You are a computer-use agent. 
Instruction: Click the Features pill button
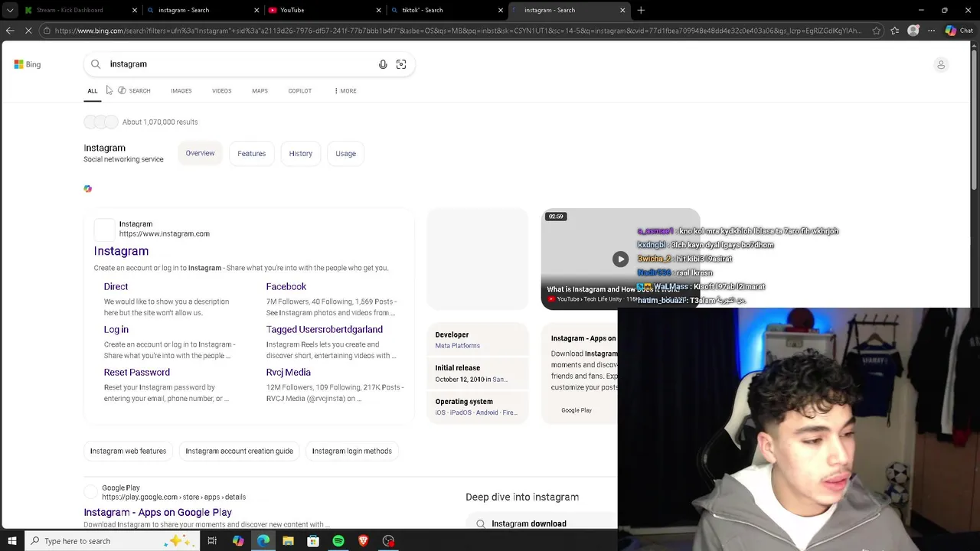pyautogui.click(x=251, y=154)
